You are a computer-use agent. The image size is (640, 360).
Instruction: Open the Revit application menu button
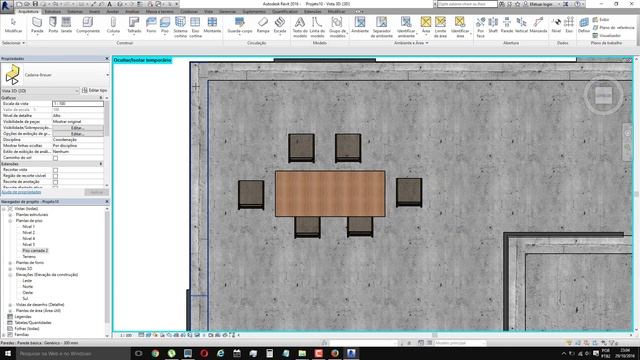7,7
